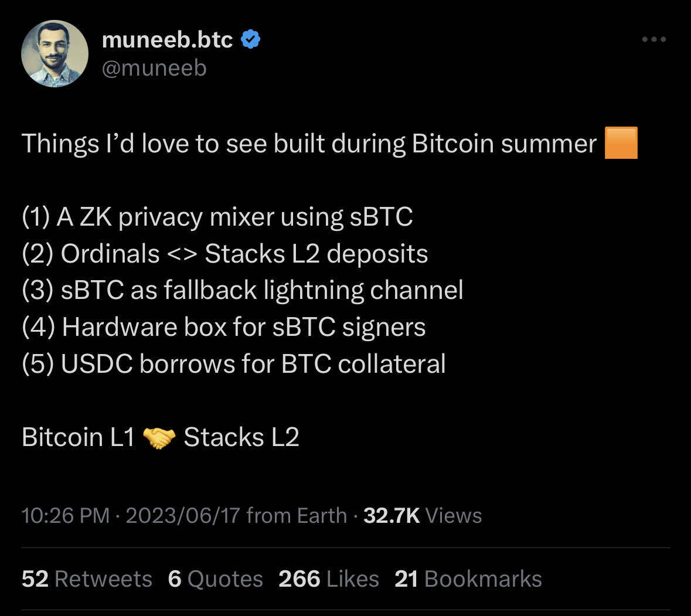Click the orange square emoji
The image size is (691, 616).
[x=621, y=144]
